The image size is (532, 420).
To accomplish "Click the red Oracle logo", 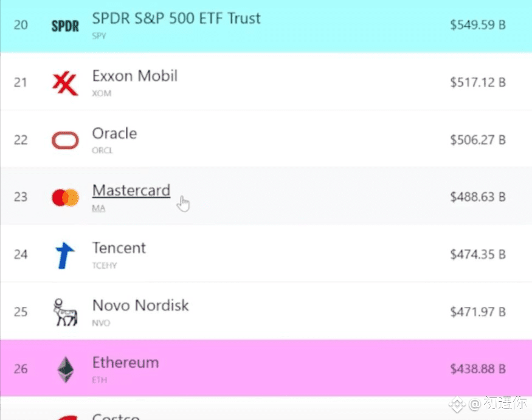I will [x=65, y=140].
